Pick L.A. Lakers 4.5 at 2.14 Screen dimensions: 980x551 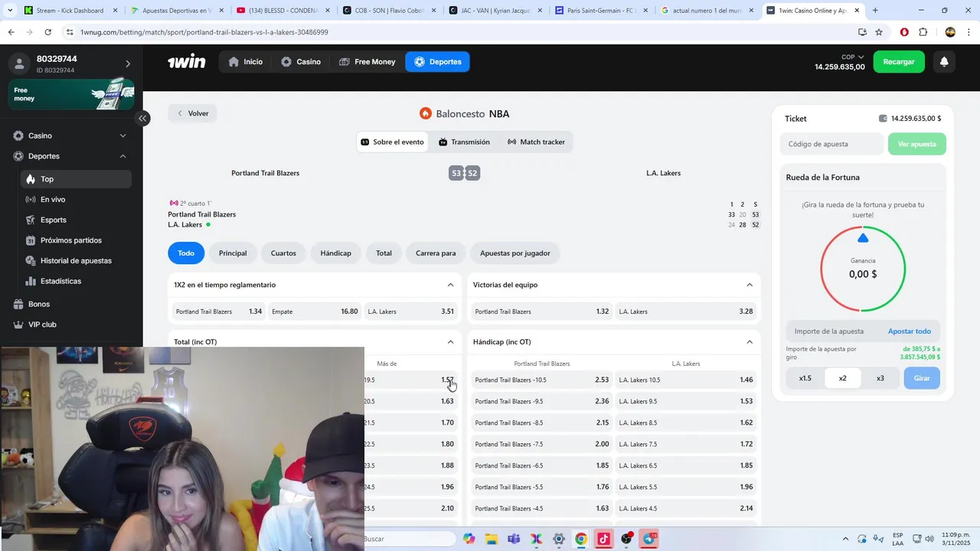(686, 508)
